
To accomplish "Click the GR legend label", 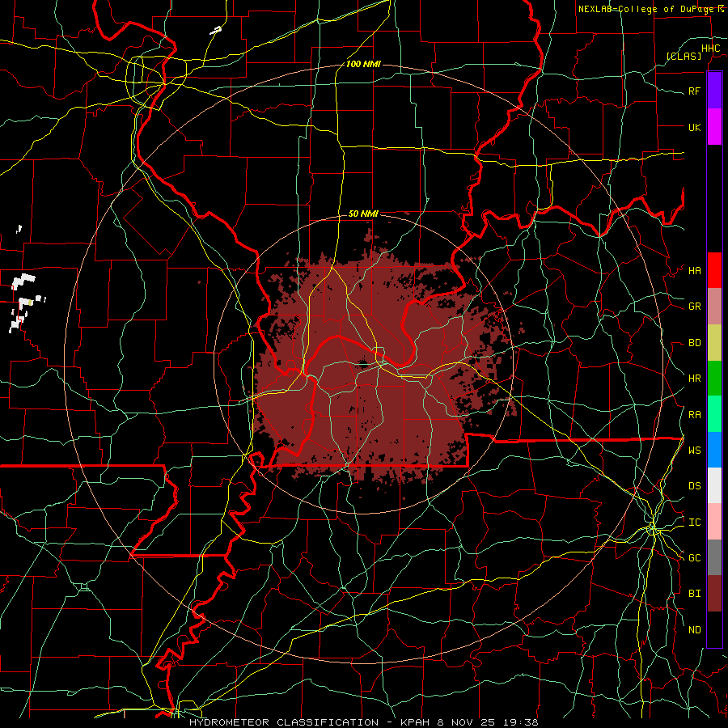I will (694, 307).
